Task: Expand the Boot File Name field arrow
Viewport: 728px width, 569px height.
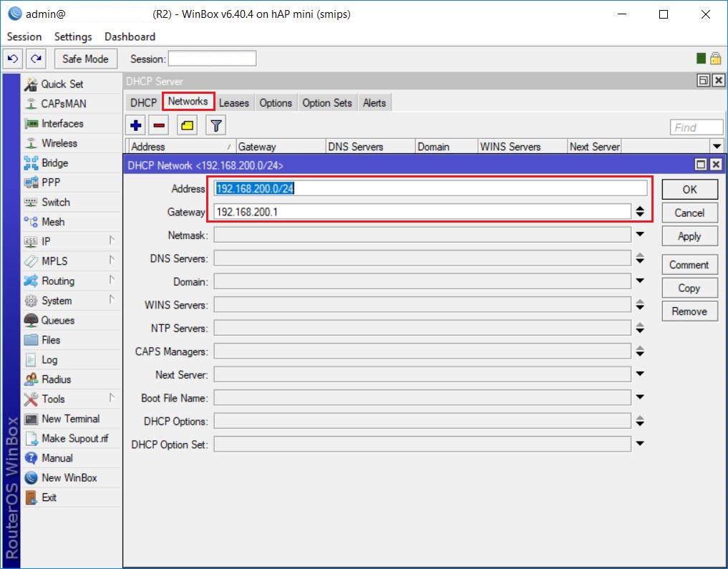Action: pyautogui.click(x=640, y=397)
